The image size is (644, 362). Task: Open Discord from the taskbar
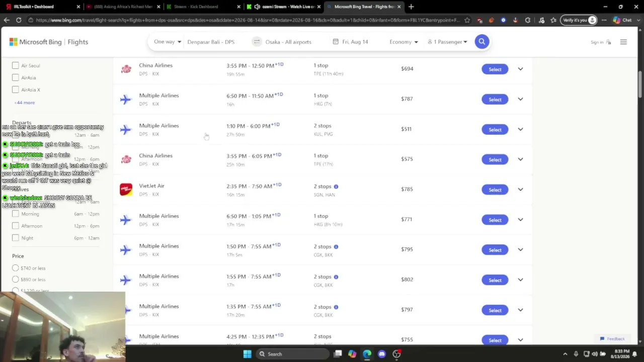[x=382, y=354]
